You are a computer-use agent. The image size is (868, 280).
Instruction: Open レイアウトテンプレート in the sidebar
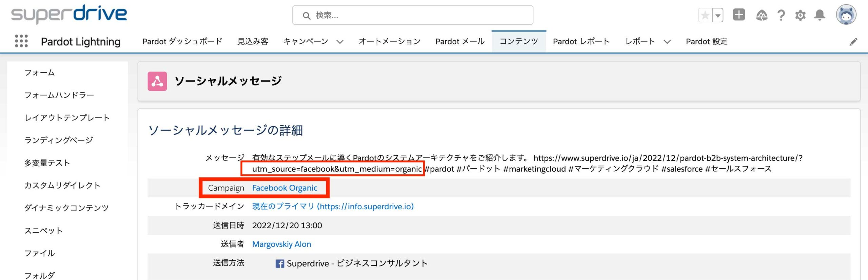(x=67, y=117)
